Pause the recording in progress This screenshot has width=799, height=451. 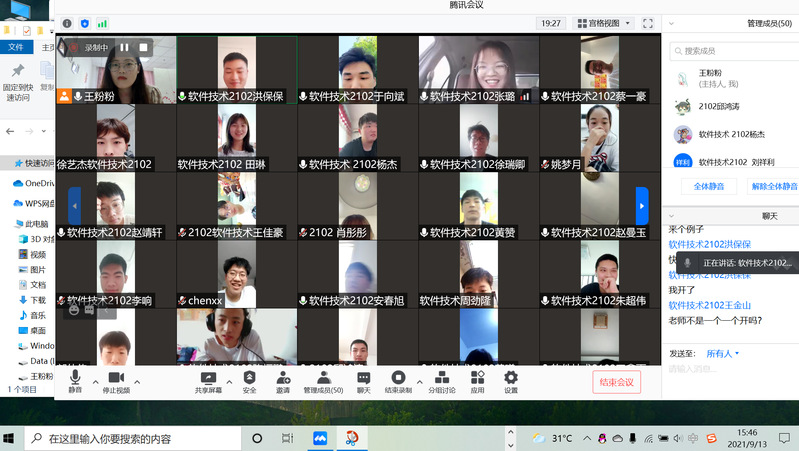coord(125,47)
